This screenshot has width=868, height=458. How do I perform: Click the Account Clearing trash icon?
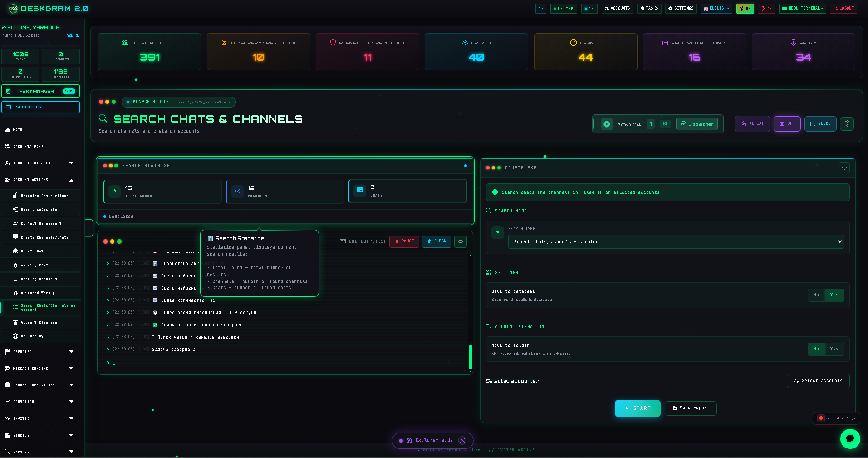(15, 322)
